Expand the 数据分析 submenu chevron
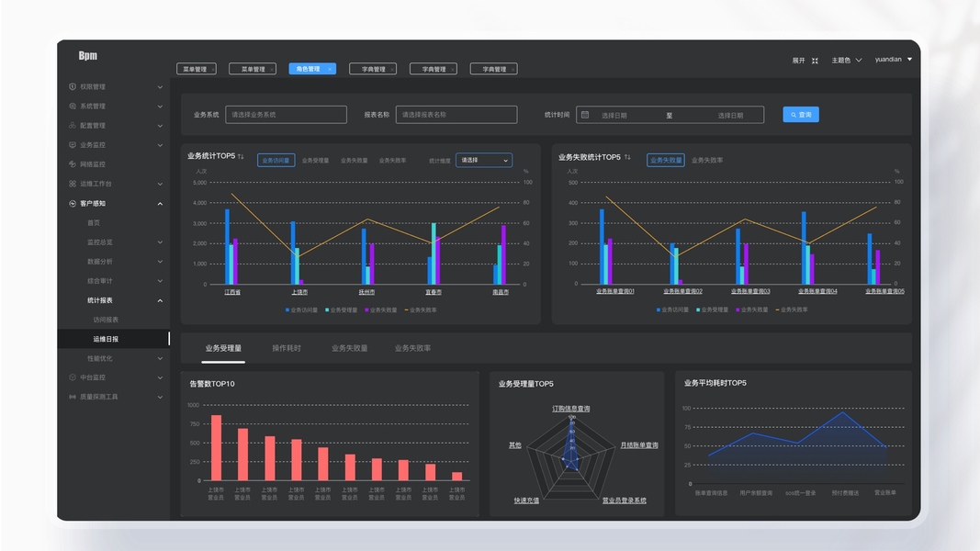This screenshot has height=551, width=980. pyautogui.click(x=160, y=262)
